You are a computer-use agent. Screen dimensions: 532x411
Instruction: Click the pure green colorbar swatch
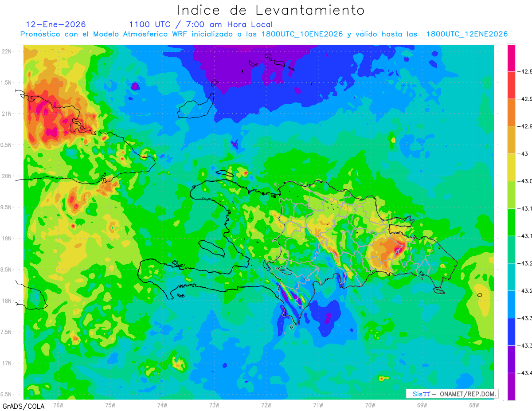point(511,222)
